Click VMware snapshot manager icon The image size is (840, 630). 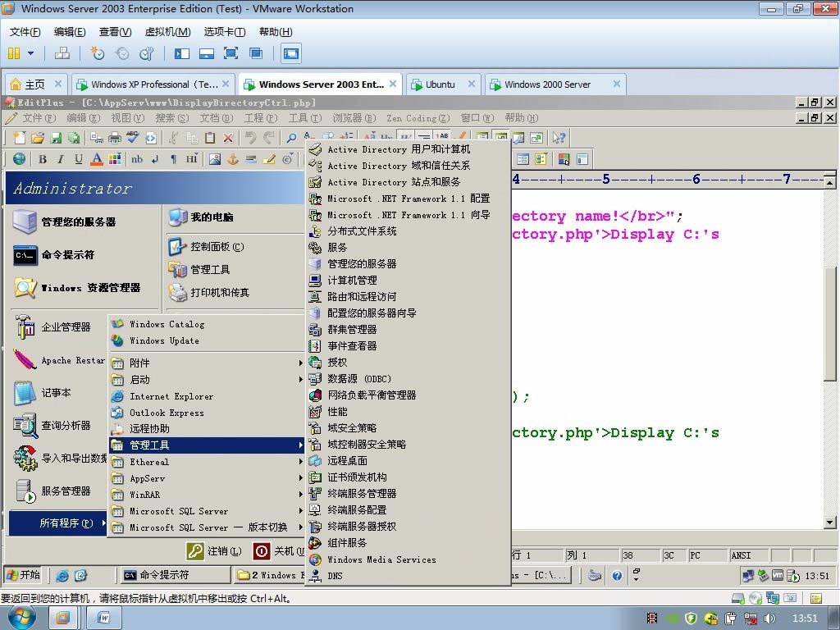pos(146,53)
